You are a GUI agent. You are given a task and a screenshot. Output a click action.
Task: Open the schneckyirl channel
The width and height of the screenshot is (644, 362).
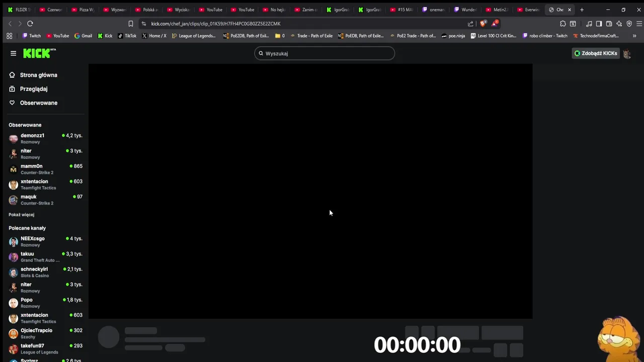[45, 272]
